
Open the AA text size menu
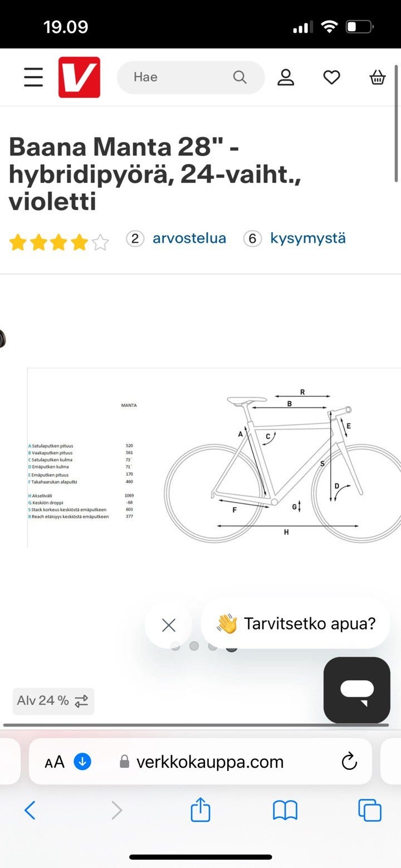55,762
